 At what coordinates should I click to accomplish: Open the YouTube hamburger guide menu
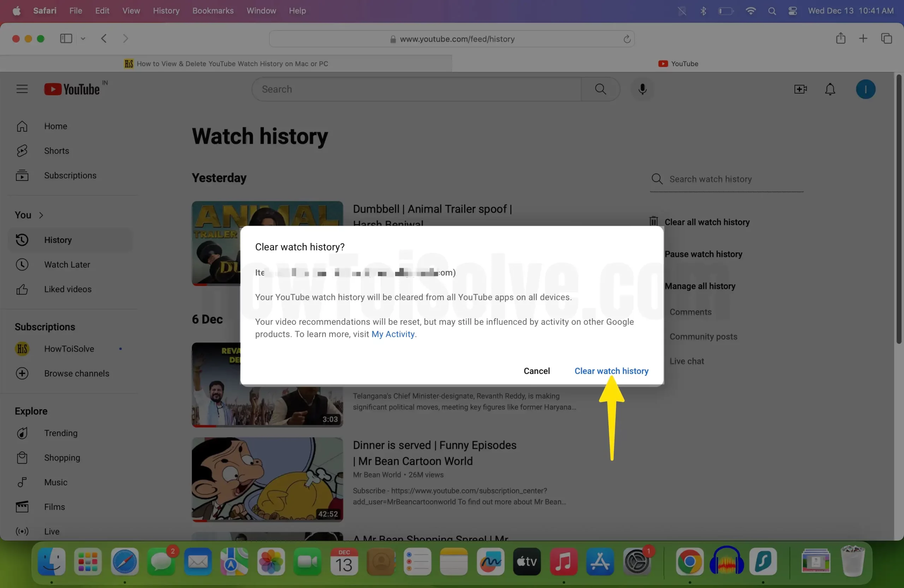(22, 89)
